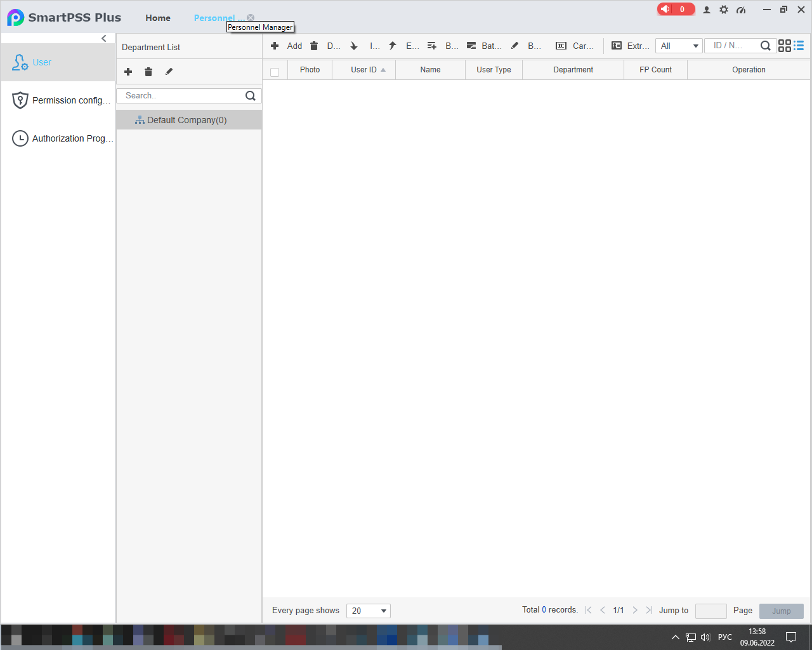Click the Photo column header
The height and width of the screenshot is (650, 812).
coord(310,70)
